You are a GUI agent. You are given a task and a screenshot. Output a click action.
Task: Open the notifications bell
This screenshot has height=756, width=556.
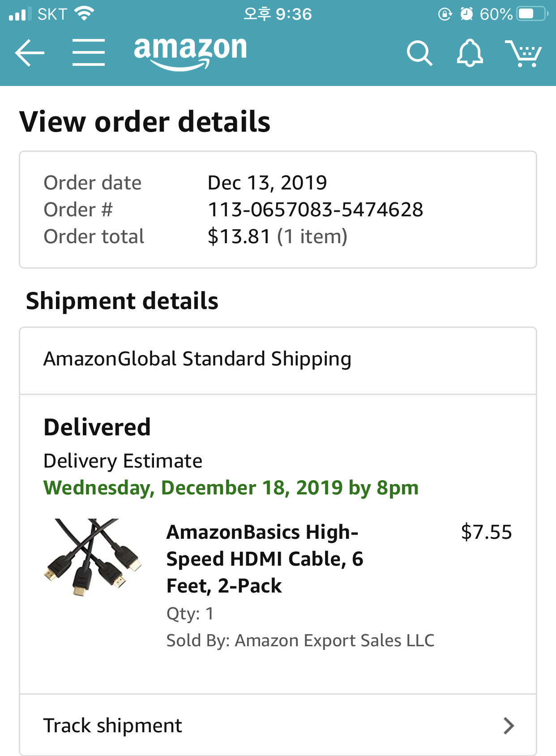(x=470, y=53)
